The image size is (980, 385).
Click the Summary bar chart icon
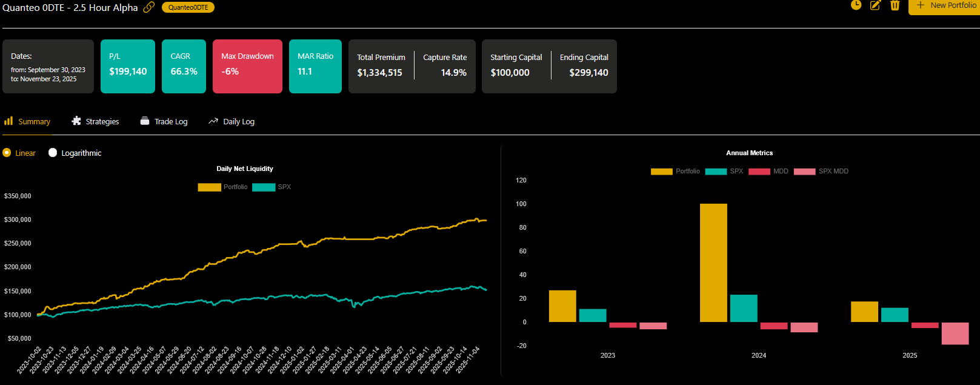click(x=8, y=121)
